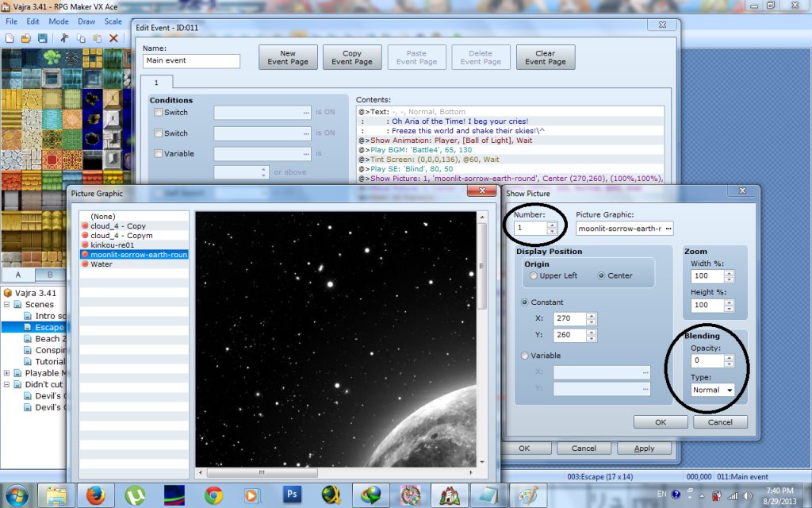Screen dimensions: 812x508
Task: Select the Variable position radio button
Action: point(525,356)
